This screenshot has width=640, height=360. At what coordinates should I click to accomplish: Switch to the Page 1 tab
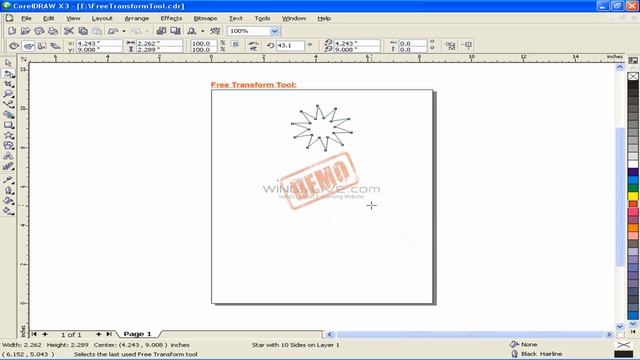[x=137, y=334]
